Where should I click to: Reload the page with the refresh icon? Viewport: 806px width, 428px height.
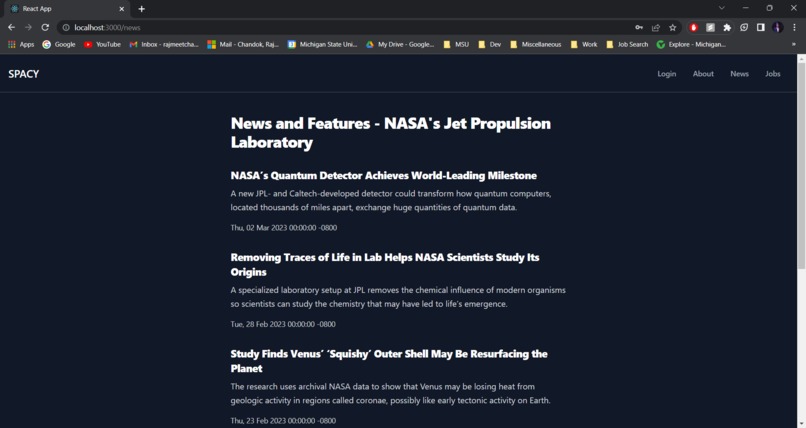45,27
